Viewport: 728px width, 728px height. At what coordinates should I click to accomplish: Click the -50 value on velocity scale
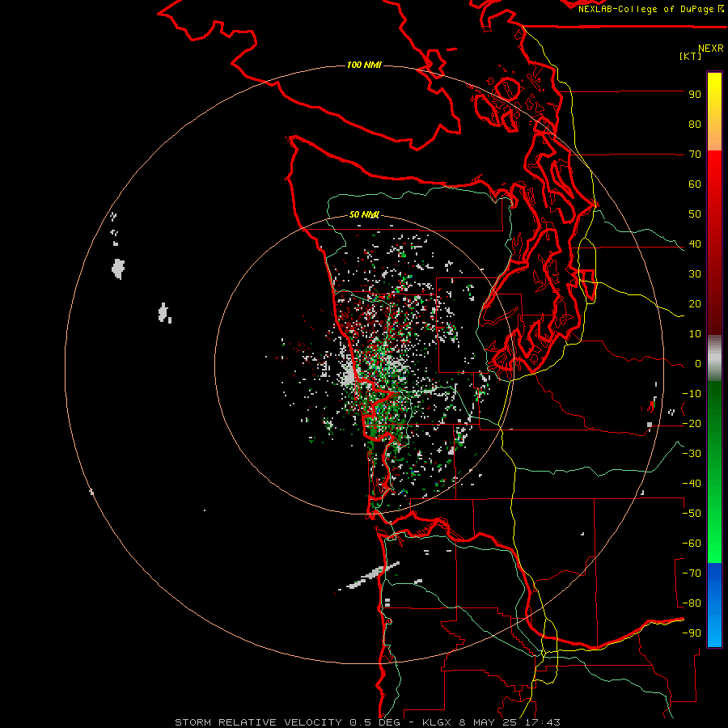click(692, 514)
